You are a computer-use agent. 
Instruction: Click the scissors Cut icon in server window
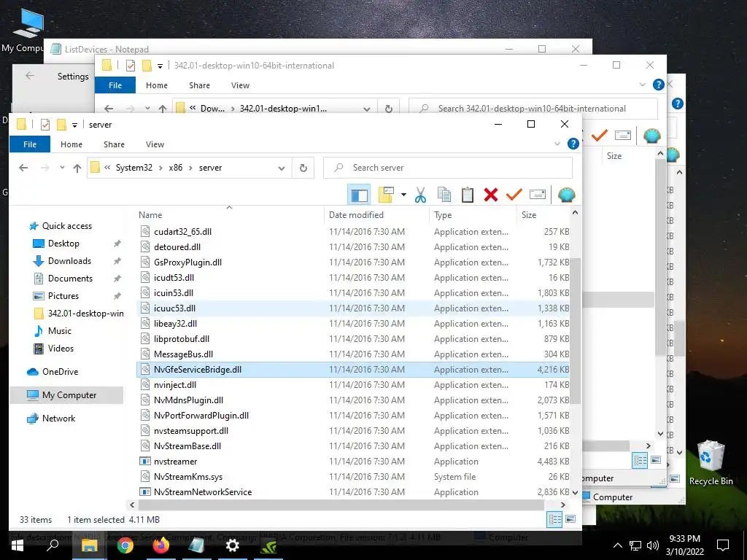[420, 195]
